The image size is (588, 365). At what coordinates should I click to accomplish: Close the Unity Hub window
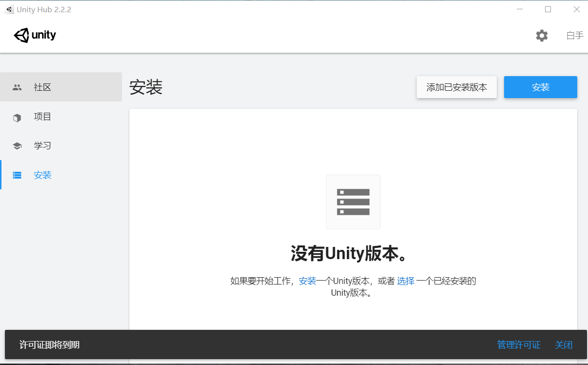(576, 9)
